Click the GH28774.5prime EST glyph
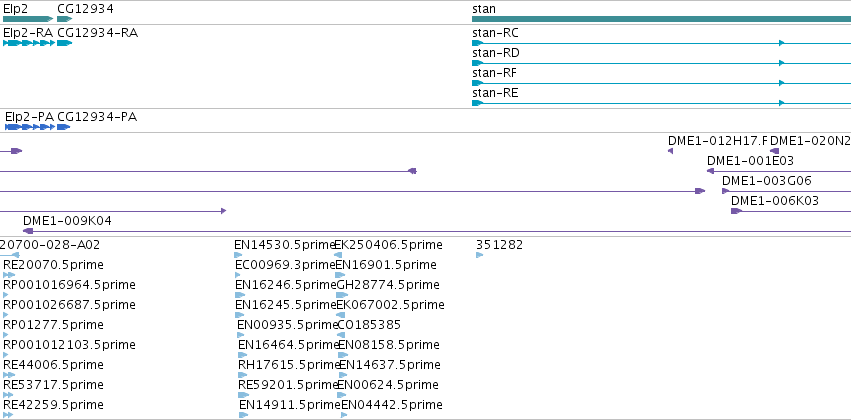The image size is (851, 420). tap(342, 295)
